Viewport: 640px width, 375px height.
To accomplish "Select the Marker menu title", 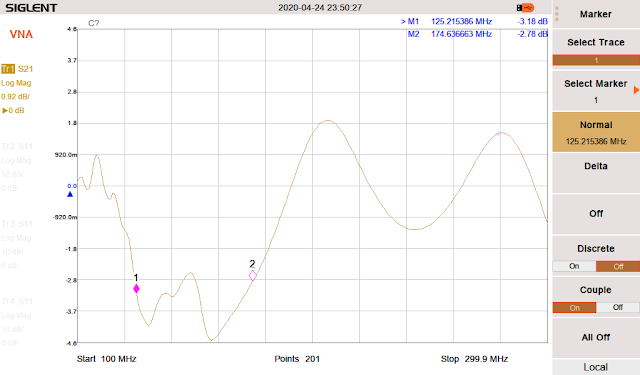I will (x=596, y=14).
